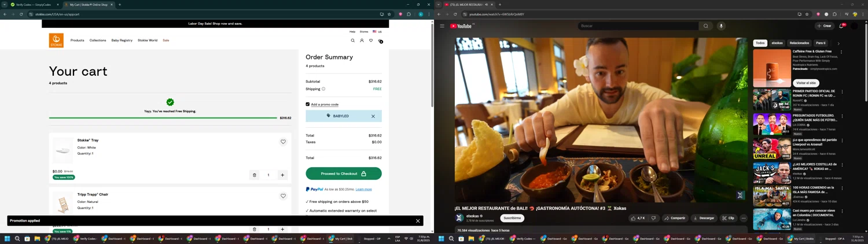The height and width of the screenshot is (244, 868).
Task: Click the Crear button on YouTube
Action: (x=825, y=26)
